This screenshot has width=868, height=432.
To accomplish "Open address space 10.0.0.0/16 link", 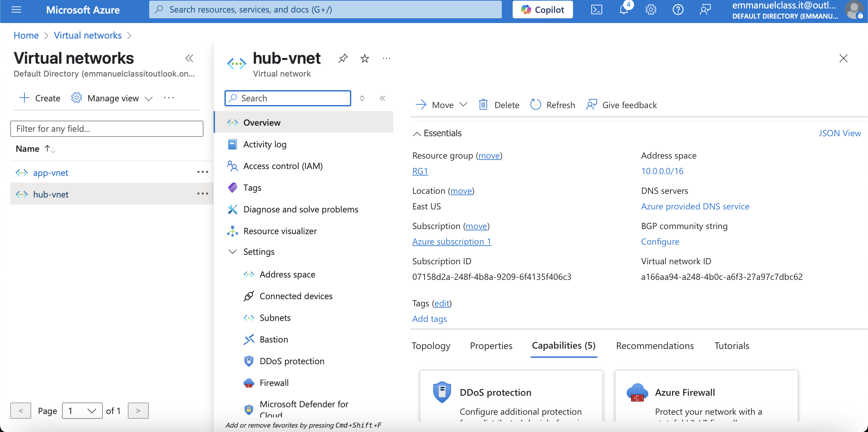I will tap(662, 171).
